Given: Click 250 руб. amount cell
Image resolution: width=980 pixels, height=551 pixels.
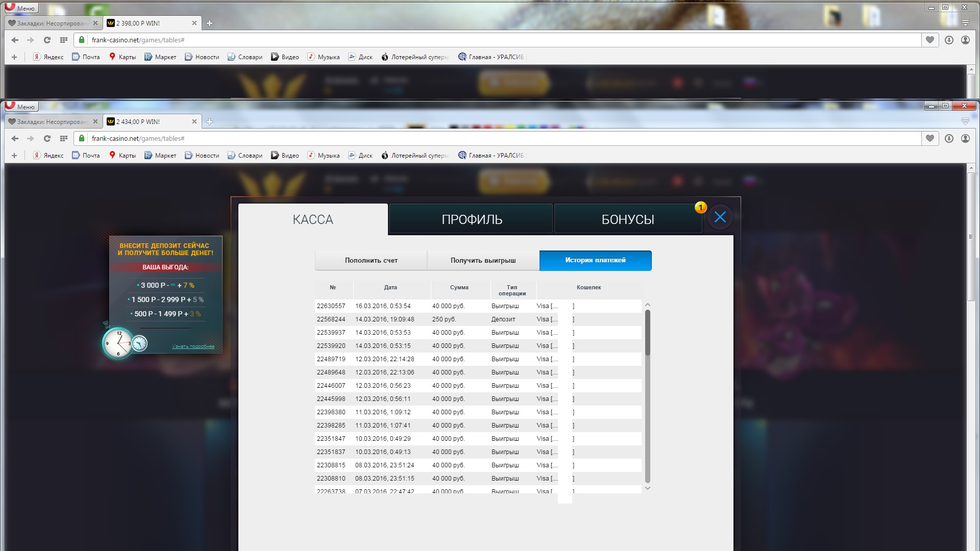Looking at the screenshot, I should point(444,319).
